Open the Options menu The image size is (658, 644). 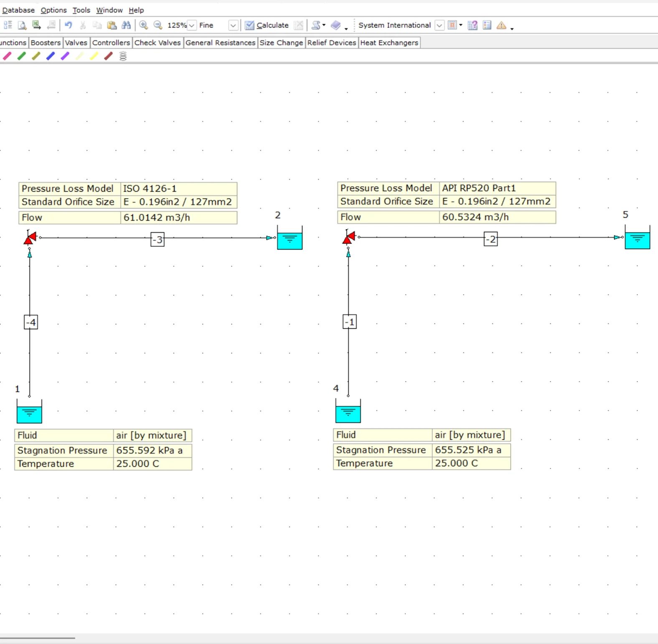(x=53, y=10)
